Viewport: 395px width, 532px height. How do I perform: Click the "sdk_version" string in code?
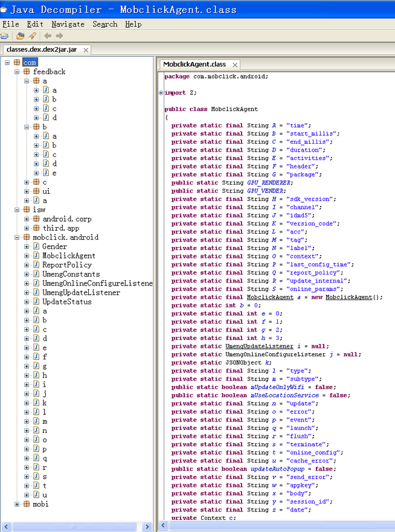(x=311, y=199)
